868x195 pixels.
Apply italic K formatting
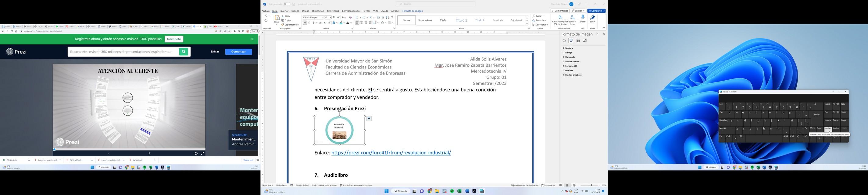pyautogui.click(x=309, y=23)
